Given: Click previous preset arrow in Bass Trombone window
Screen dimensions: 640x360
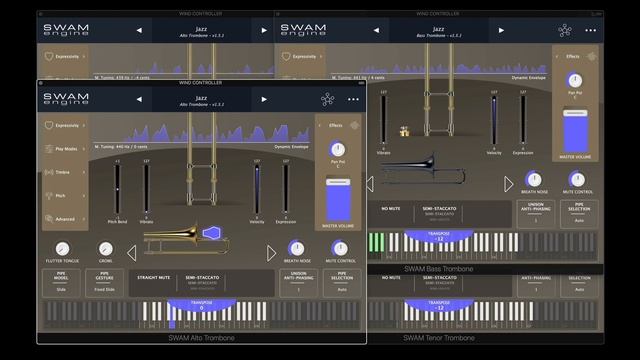Looking at the screenshot, I should 376,30.
